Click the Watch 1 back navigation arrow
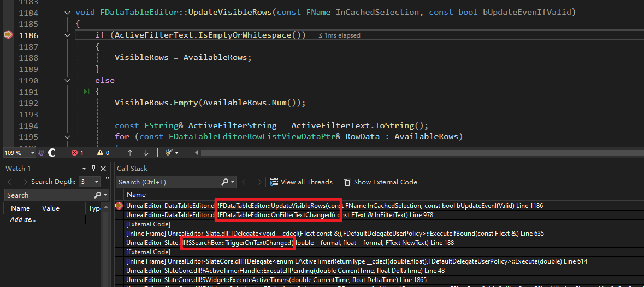Image resolution: width=644 pixels, height=287 pixels. (11, 182)
